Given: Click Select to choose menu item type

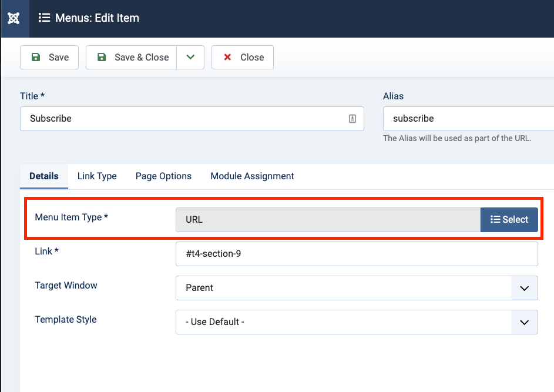Looking at the screenshot, I should click(x=509, y=220).
